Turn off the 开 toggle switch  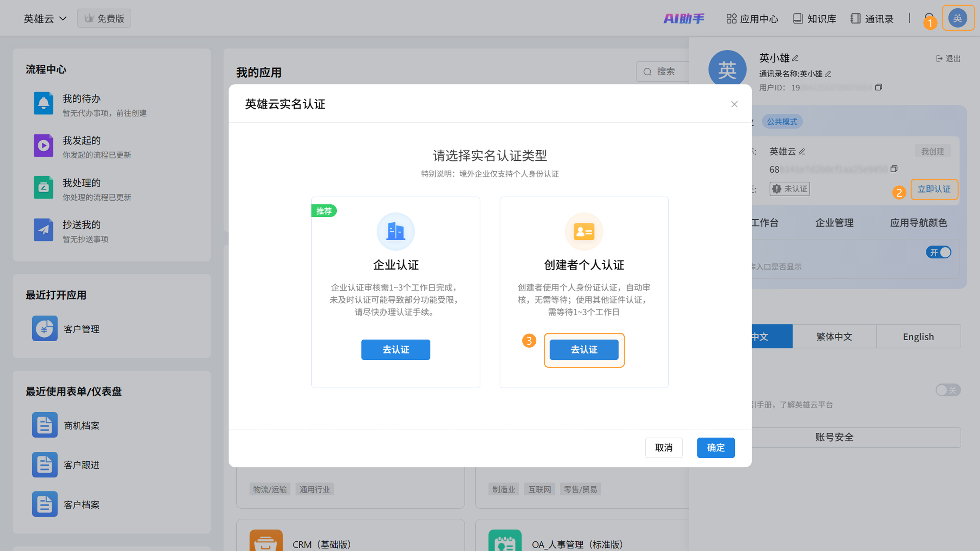coord(939,252)
